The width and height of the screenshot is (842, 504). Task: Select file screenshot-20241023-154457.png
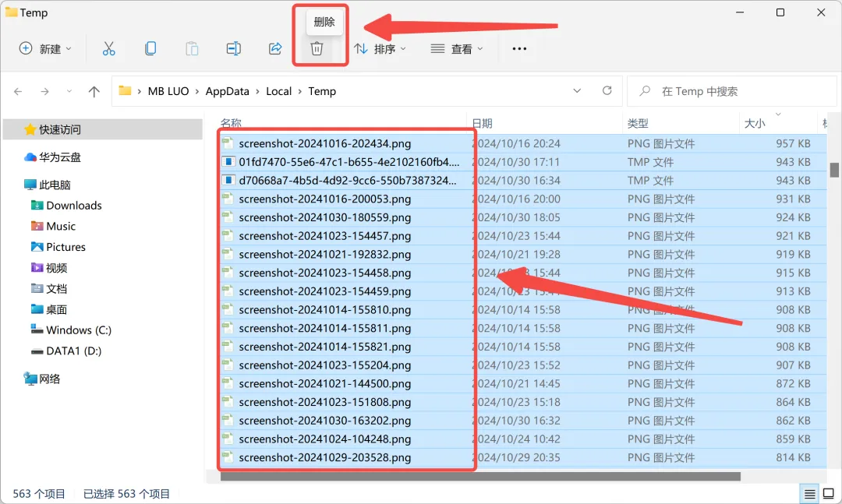tap(324, 236)
